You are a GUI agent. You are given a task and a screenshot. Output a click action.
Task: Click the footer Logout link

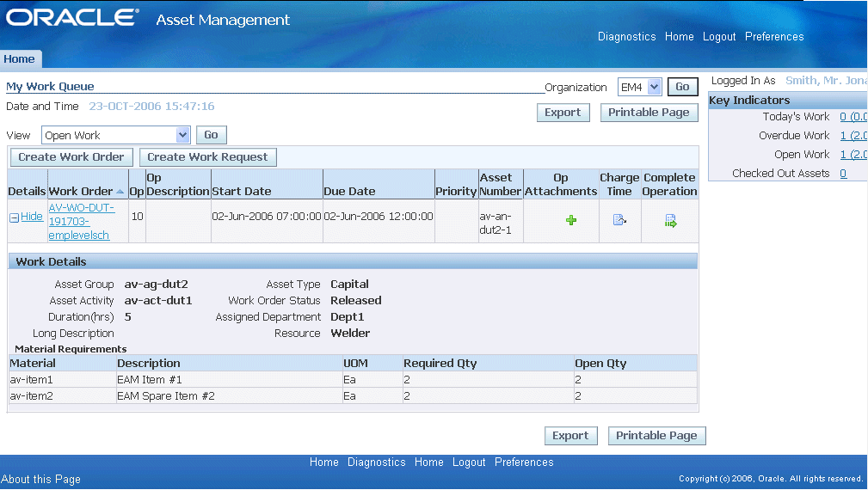click(469, 462)
